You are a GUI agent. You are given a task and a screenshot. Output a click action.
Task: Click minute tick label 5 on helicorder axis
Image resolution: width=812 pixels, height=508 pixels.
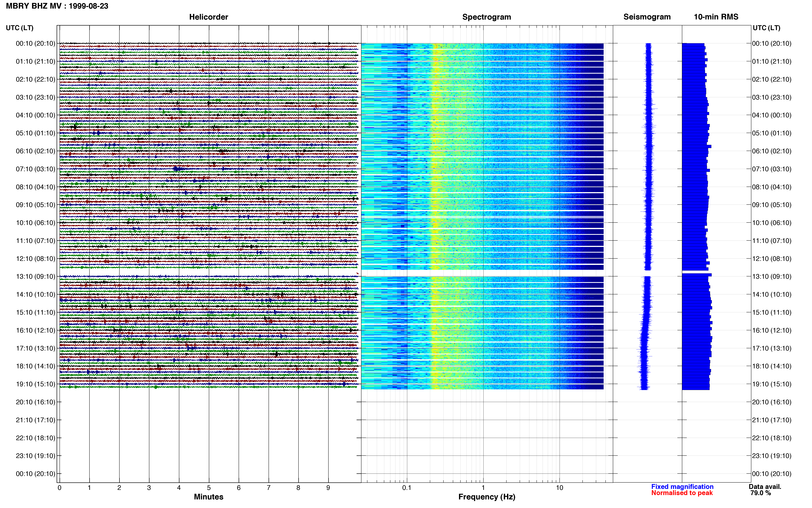209,488
